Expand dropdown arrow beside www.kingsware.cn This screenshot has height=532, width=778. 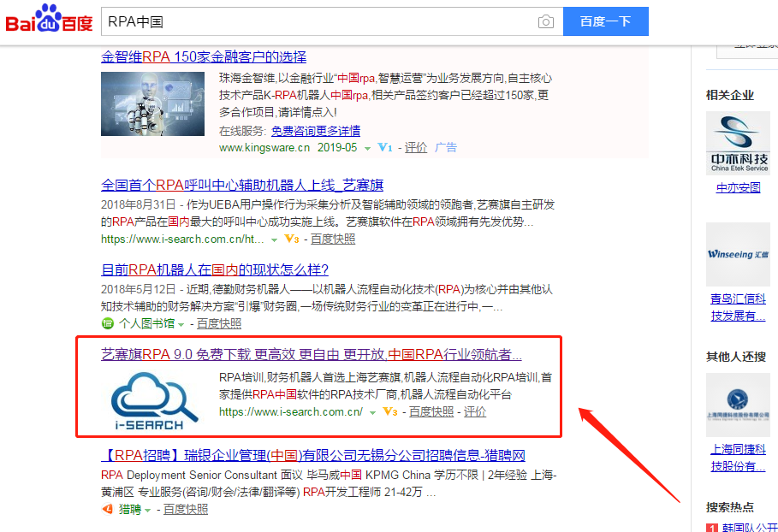point(367,148)
